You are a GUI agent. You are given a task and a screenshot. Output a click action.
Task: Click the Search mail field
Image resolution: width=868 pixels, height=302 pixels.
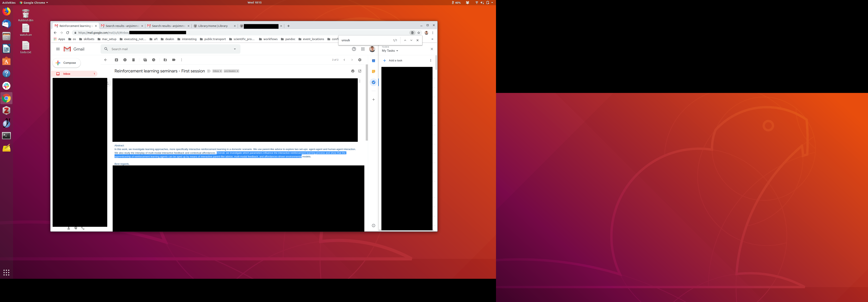click(x=169, y=49)
